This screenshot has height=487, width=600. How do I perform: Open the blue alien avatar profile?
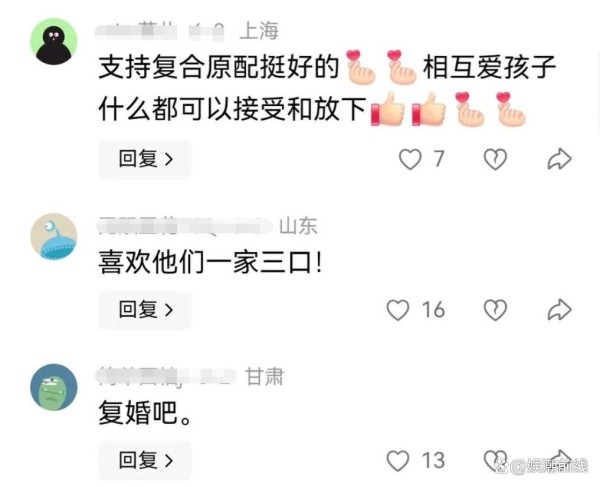(54, 237)
